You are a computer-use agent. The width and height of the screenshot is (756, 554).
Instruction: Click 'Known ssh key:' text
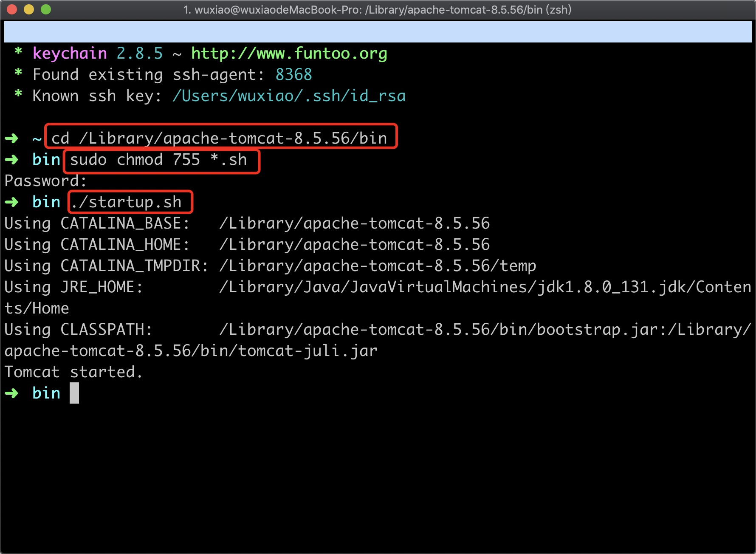pyautogui.click(x=97, y=96)
